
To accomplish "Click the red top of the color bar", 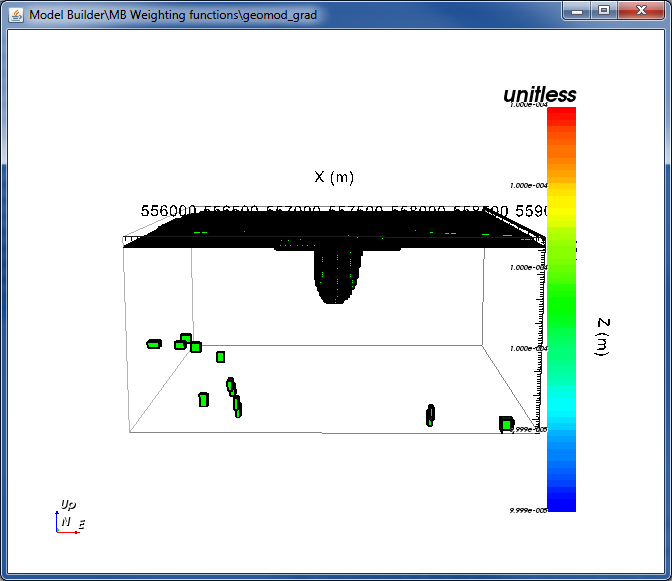I will tap(561, 116).
